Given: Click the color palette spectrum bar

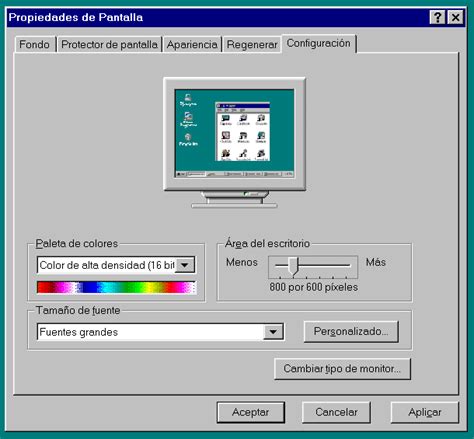Looking at the screenshot, I should tap(116, 288).
